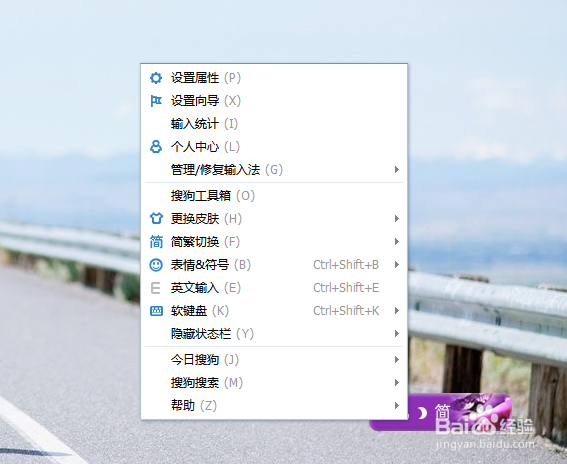Viewport: 567px width, 464px height.
Task: Click the smiley icon beside 表情&符号
Action: click(x=156, y=265)
